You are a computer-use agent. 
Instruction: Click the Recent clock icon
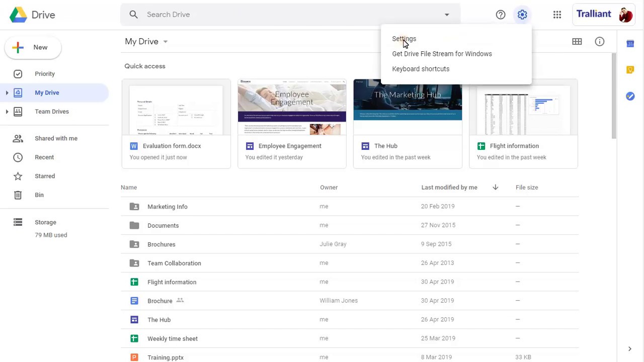(18, 157)
